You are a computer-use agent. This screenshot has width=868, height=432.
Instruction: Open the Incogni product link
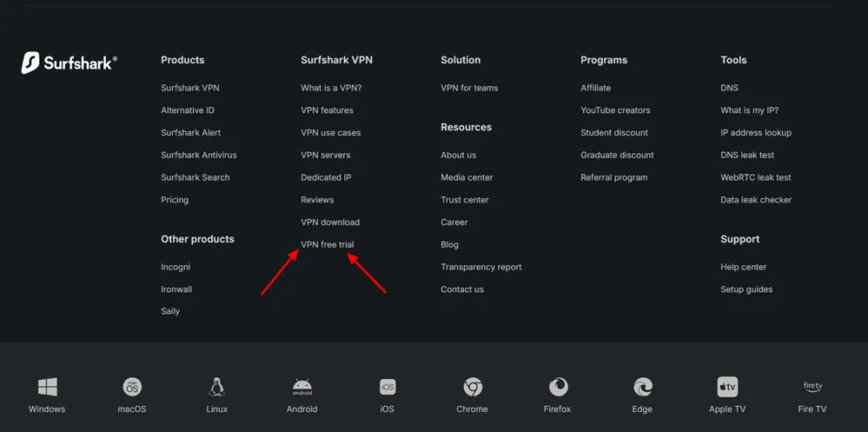click(x=176, y=267)
